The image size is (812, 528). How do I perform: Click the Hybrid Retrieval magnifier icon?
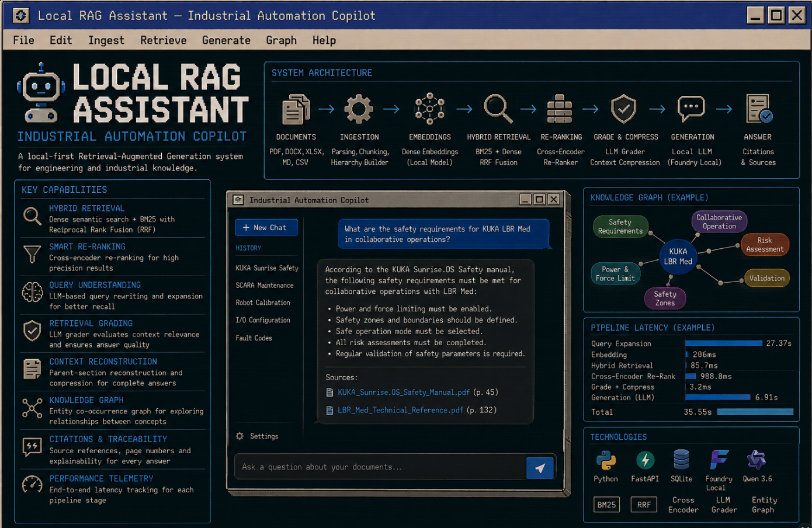[498, 109]
